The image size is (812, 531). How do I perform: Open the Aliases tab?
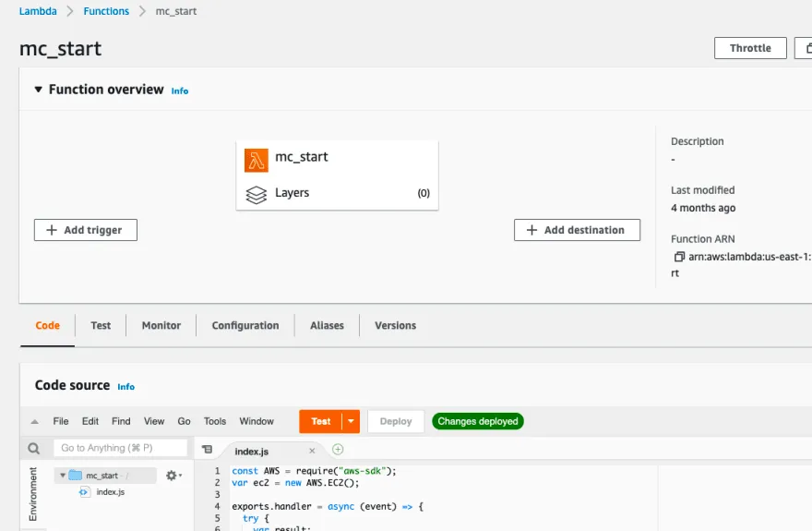coord(327,325)
